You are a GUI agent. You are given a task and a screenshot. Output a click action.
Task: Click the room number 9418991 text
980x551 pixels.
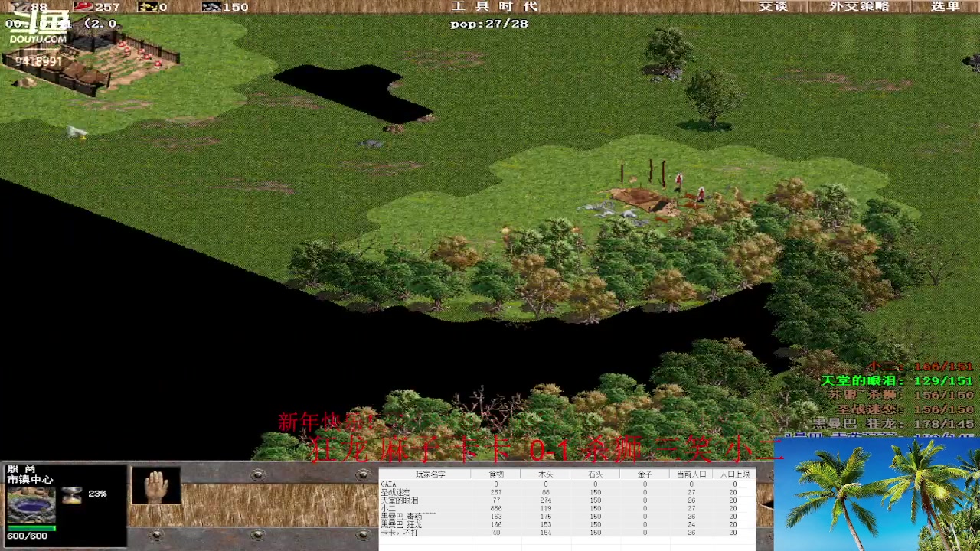point(38,60)
